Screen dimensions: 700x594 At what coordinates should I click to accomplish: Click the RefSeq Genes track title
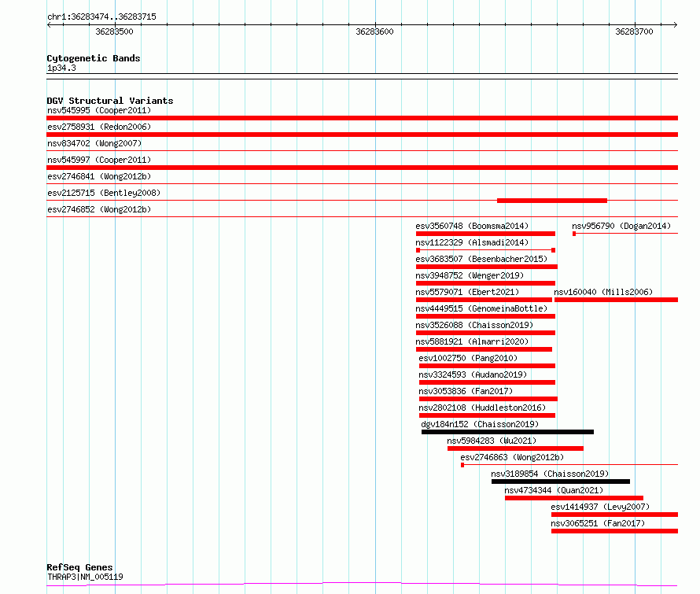[x=79, y=567]
